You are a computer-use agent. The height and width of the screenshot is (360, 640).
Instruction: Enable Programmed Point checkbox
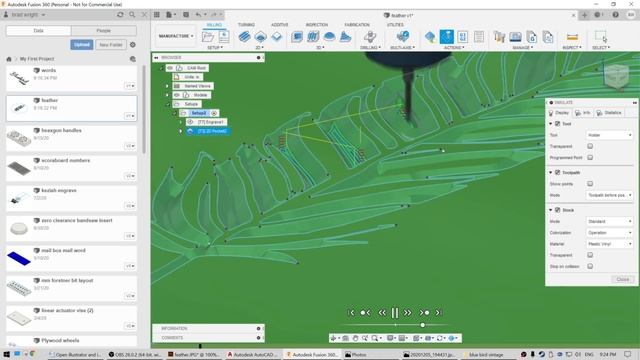tap(590, 158)
